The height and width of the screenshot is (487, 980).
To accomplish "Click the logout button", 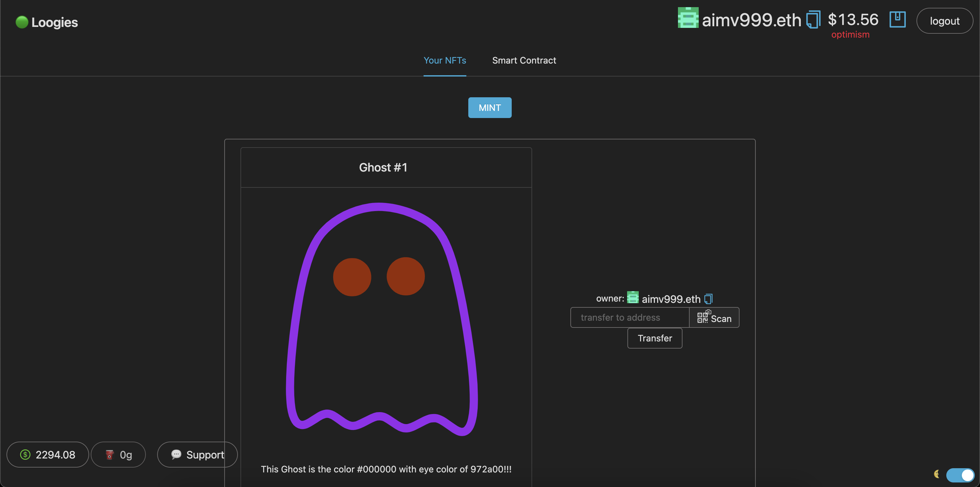I will [x=944, y=21].
